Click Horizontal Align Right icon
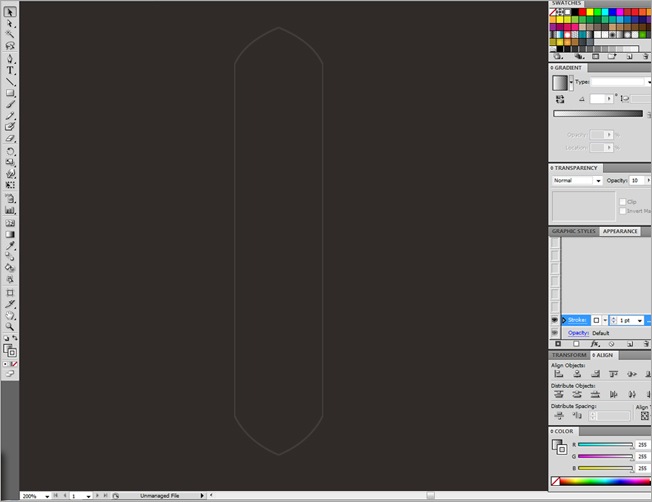Viewport: 652px width, 502px height. tap(595, 374)
